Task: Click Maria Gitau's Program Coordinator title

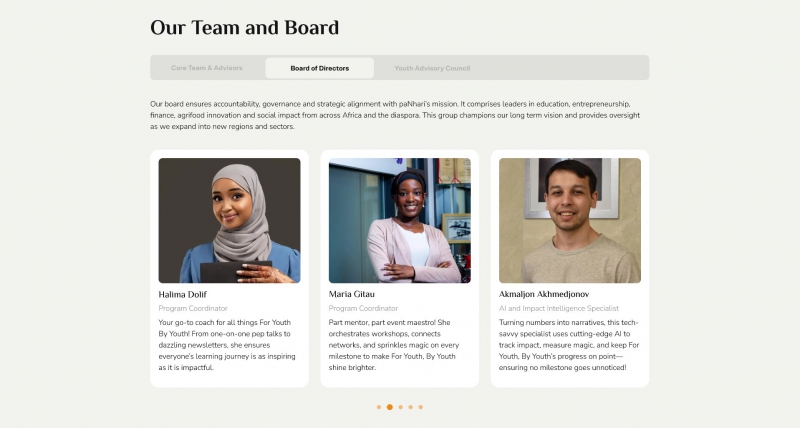Action: pos(363,308)
